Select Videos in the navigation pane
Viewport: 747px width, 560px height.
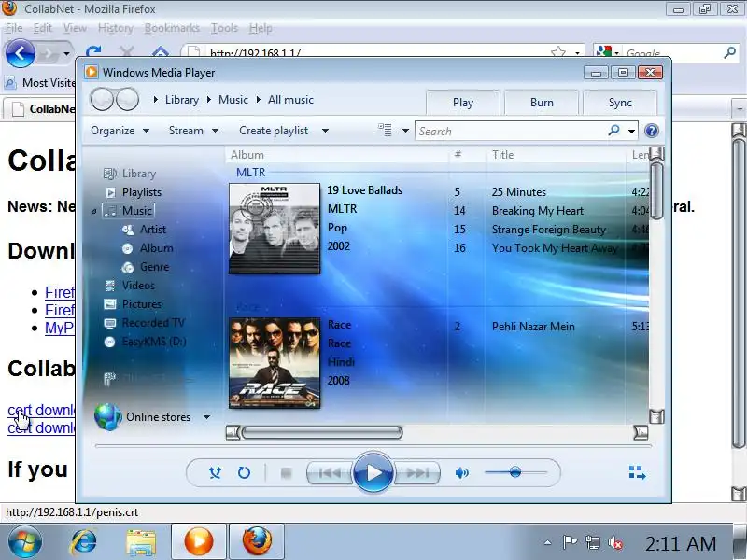[138, 286]
